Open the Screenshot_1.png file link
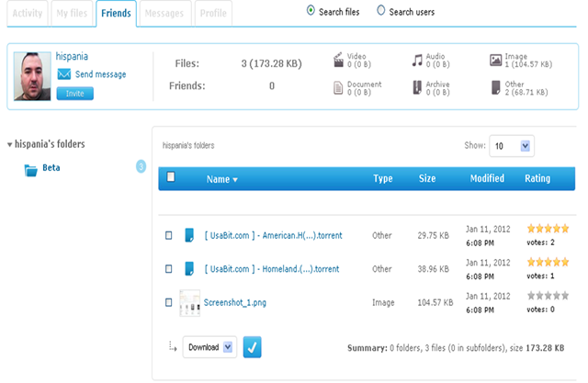This screenshot has height=383, width=588. [235, 302]
